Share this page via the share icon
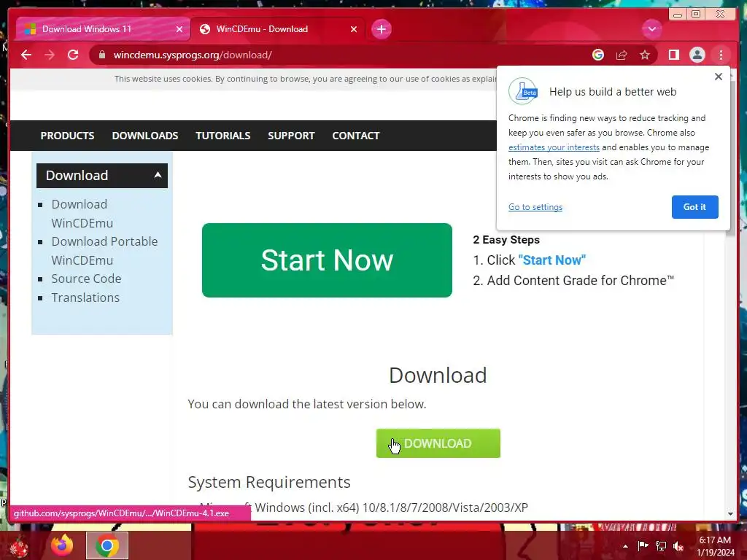Image resolution: width=747 pixels, height=560 pixels. pos(622,55)
